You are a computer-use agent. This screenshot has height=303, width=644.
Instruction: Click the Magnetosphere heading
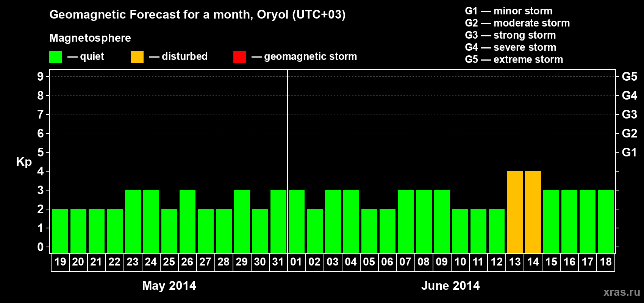tap(90, 38)
